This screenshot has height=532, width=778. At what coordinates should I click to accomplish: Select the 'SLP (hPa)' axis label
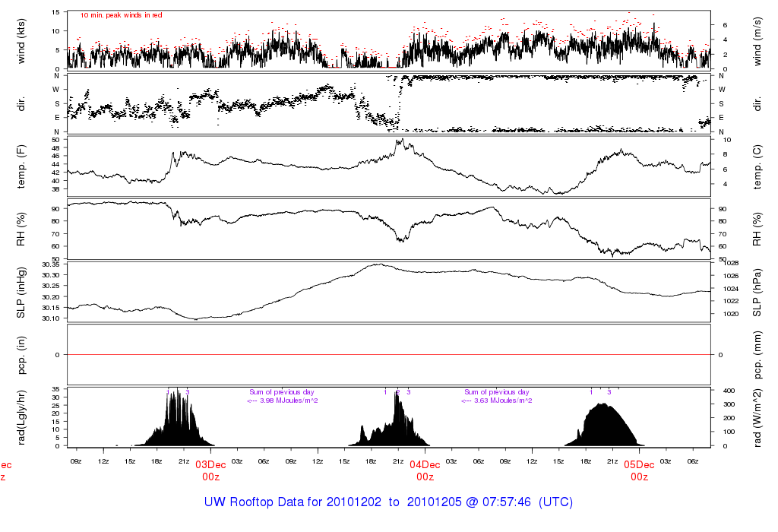point(757,293)
